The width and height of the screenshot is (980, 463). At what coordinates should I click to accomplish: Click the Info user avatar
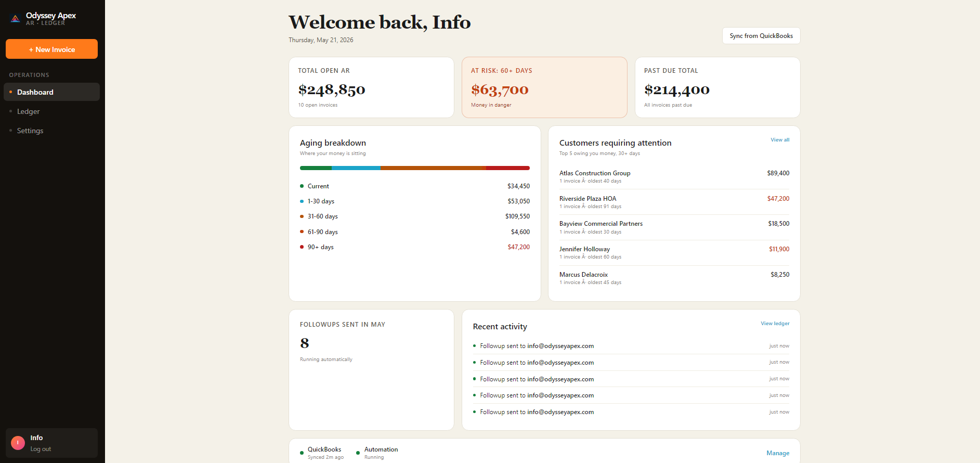coord(18,443)
